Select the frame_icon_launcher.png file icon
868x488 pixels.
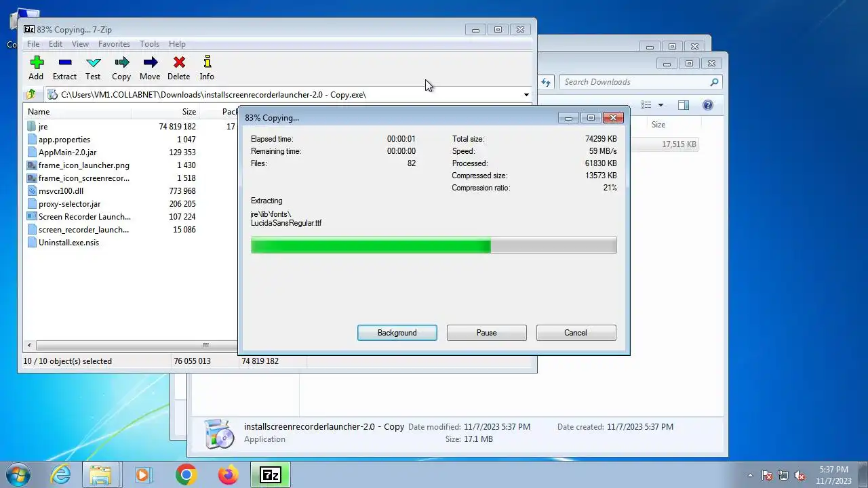tap(32, 165)
